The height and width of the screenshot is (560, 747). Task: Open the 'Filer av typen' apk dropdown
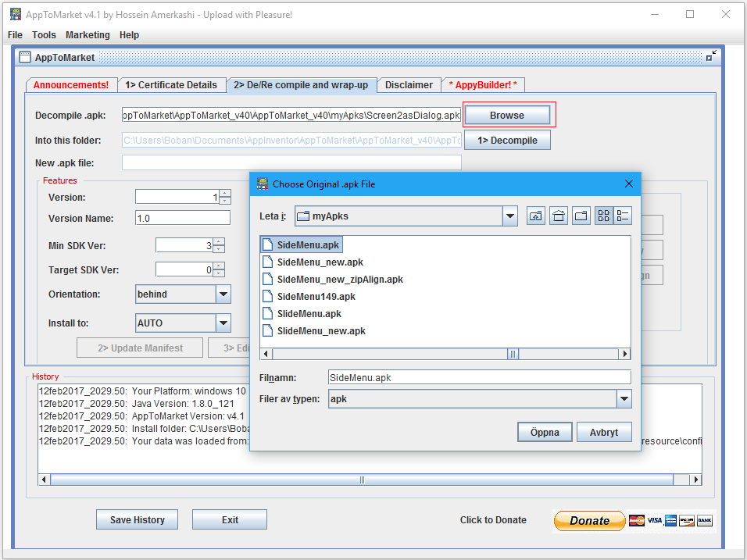624,399
